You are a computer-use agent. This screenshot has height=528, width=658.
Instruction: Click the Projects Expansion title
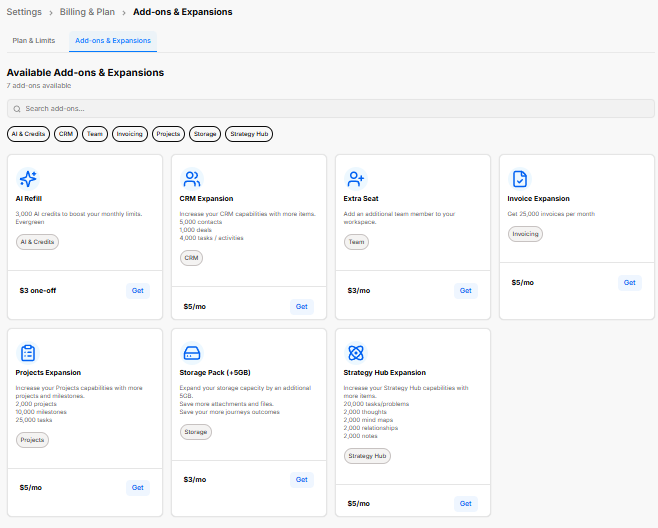tap(48, 373)
